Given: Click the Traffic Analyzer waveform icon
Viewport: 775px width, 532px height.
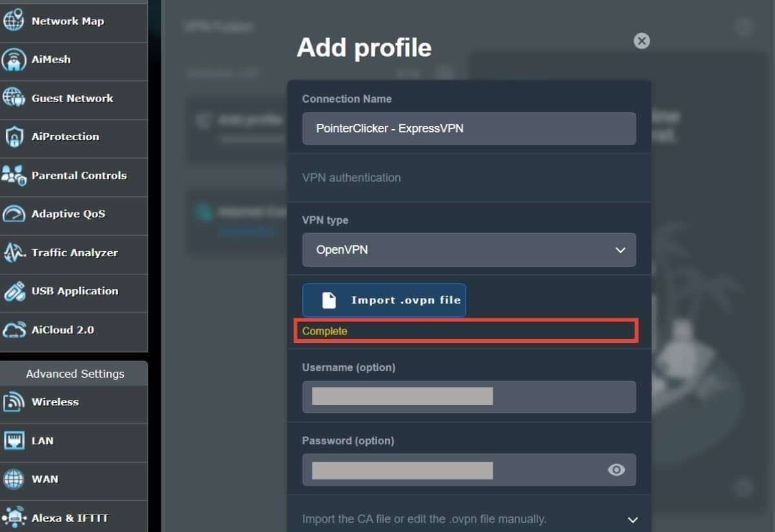Looking at the screenshot, I should (x=14, y=252).
